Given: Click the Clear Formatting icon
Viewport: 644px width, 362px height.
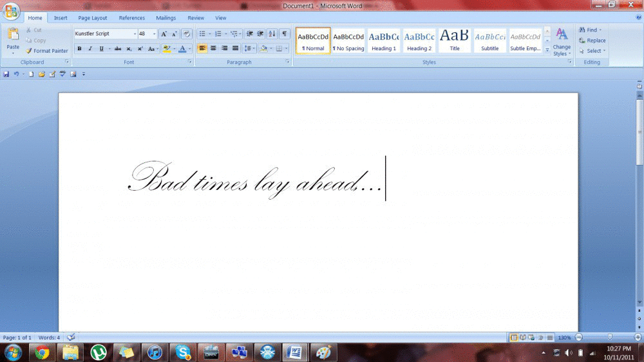Looking at the screenshot, I should point(187,33).
